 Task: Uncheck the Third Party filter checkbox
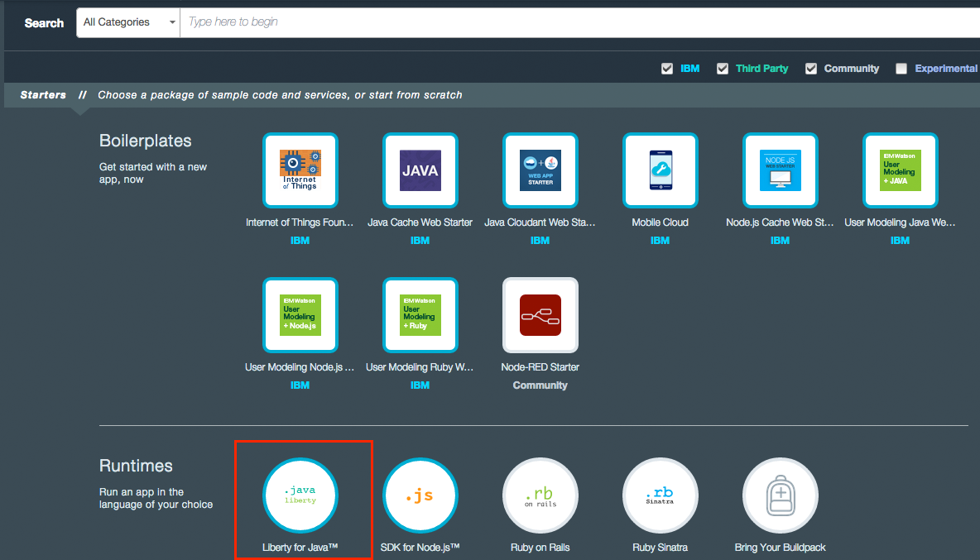723,69
